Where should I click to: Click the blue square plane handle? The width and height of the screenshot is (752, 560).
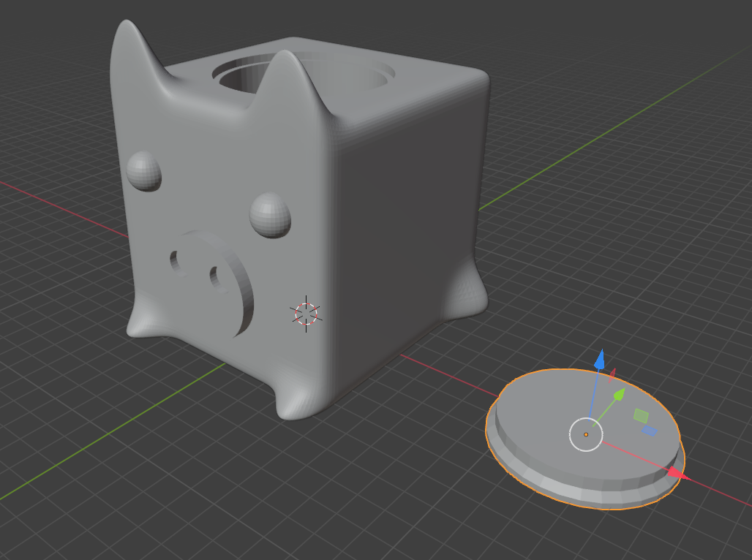pyautogui.click(x=650, y=431)
